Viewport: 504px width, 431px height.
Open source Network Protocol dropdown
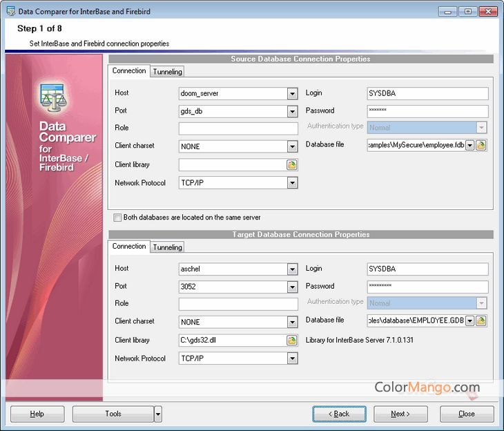pyautogui.click(x=292, y=183)
